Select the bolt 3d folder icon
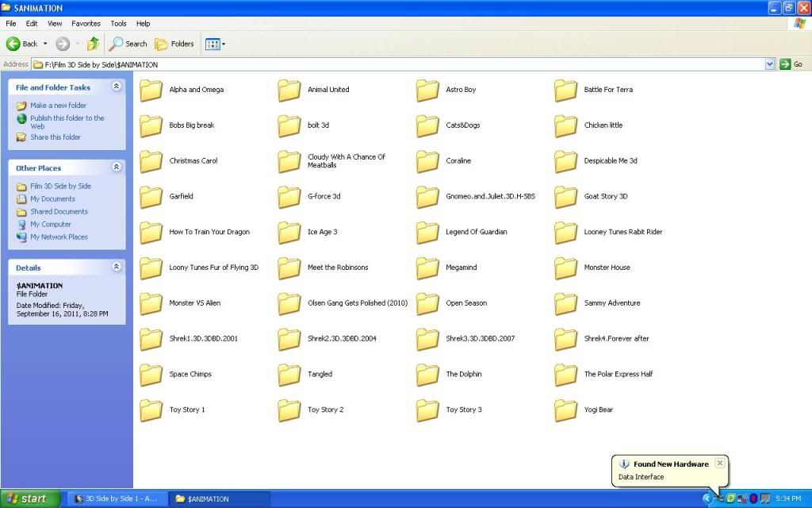812x508 pixels. point(289,126)
